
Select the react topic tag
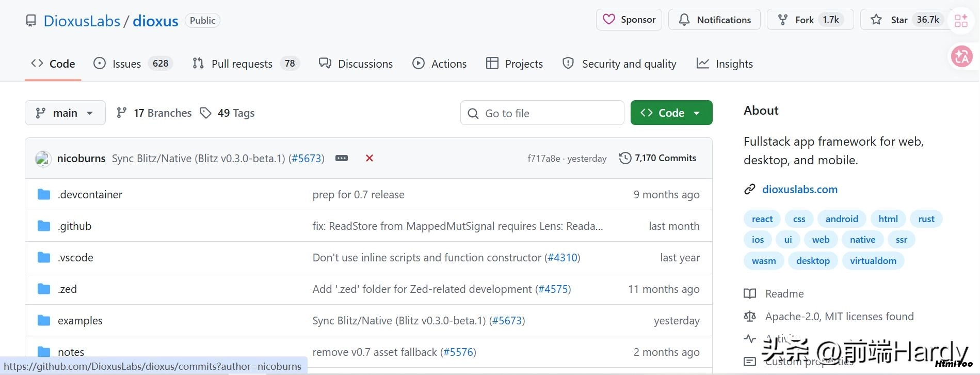point(762,219)
